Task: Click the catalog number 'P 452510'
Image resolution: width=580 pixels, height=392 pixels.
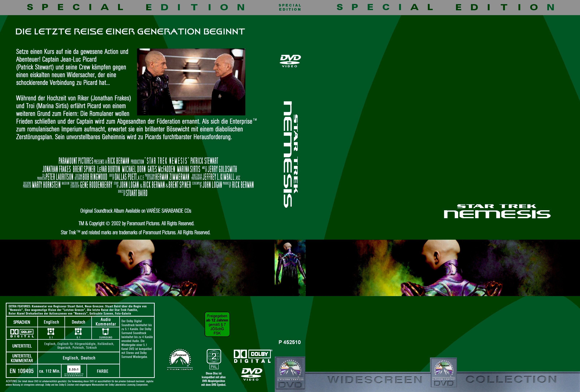Action: [290, 342]
